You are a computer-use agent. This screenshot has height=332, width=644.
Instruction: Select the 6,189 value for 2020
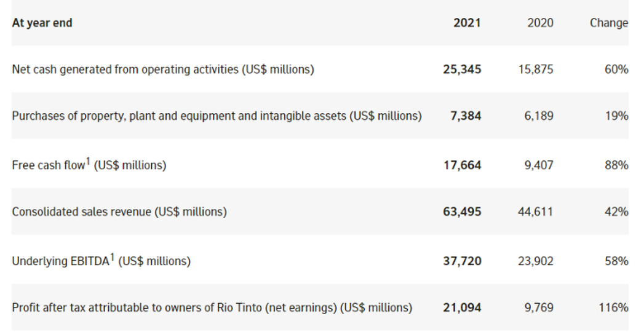pos(539,116)
